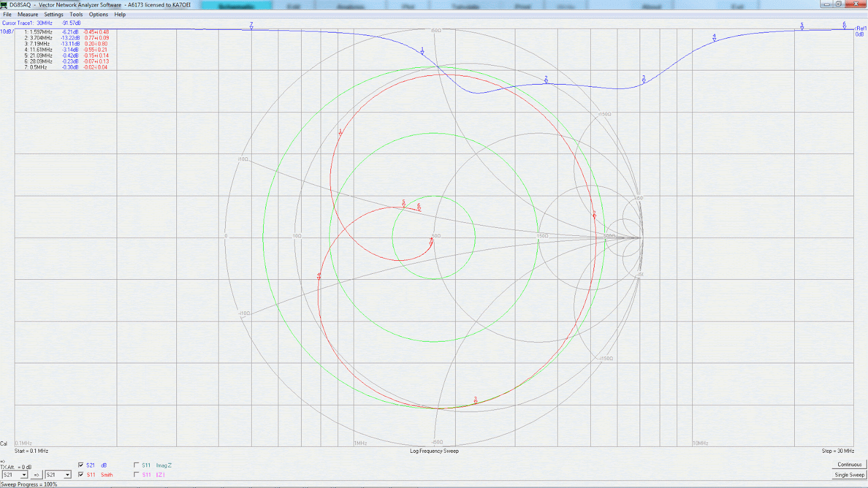Click the -91.57dB cursor value

(x=71, y=23)
